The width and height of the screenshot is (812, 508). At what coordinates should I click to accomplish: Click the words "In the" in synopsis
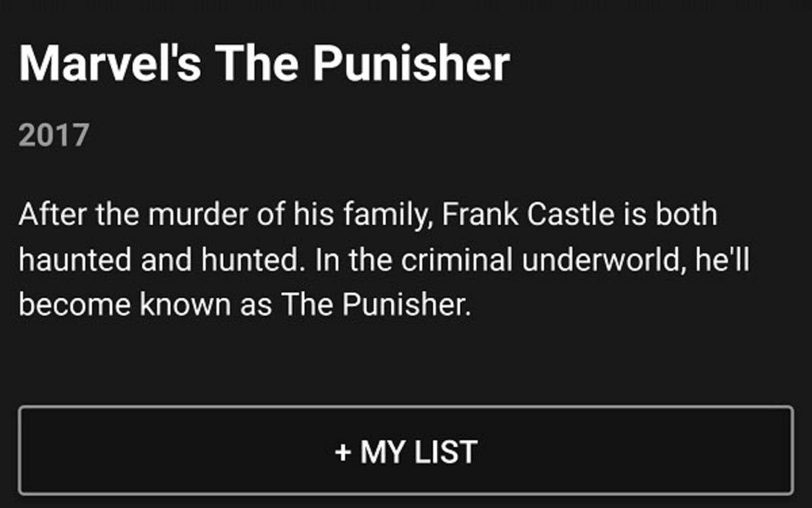pos(355,260)
